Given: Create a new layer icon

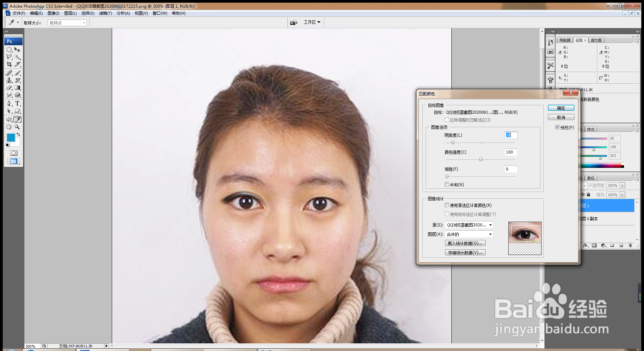Looking at the screenshot, I should pyautogui.click(x=621, y=245).
